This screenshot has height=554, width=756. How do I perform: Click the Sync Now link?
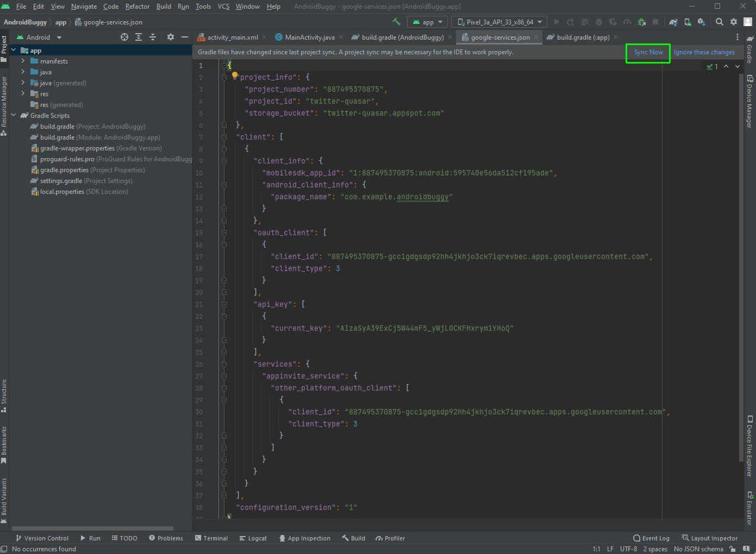coord(648,52)
